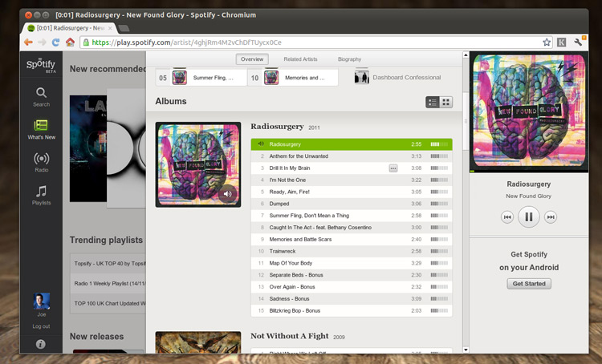Pause the current track
Image resolution: width=602 pixels, height=364 pixels.
(529, 217)
